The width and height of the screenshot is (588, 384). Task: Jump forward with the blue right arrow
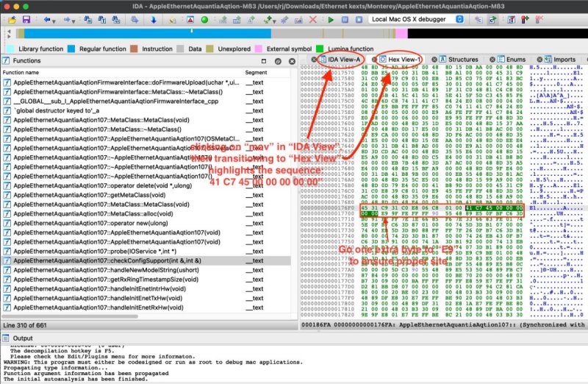pos(66,20)
